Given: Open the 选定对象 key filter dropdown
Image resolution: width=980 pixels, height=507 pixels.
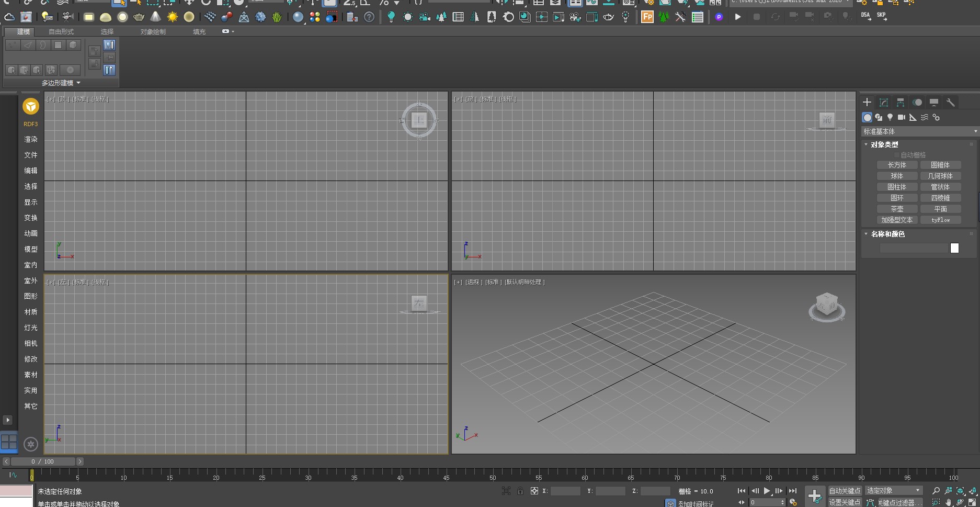Looking at the screenshot, I should [x=894, y=491].
